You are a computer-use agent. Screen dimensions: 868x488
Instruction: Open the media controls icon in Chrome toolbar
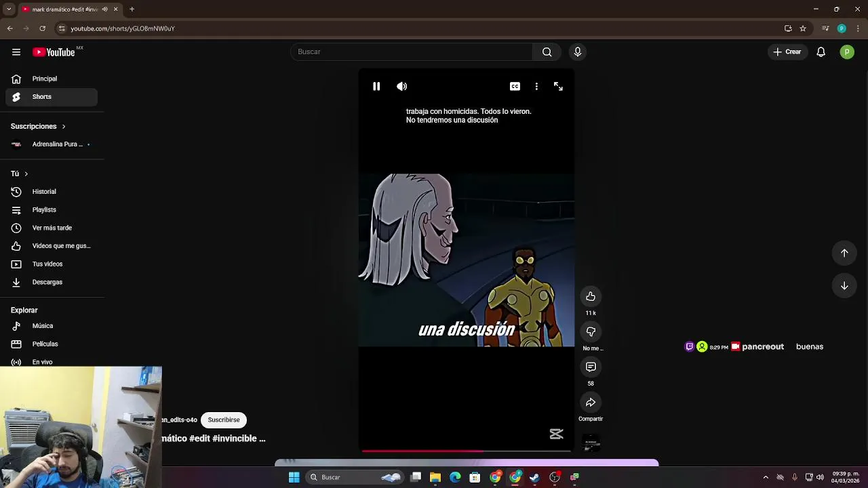[825, 28]
